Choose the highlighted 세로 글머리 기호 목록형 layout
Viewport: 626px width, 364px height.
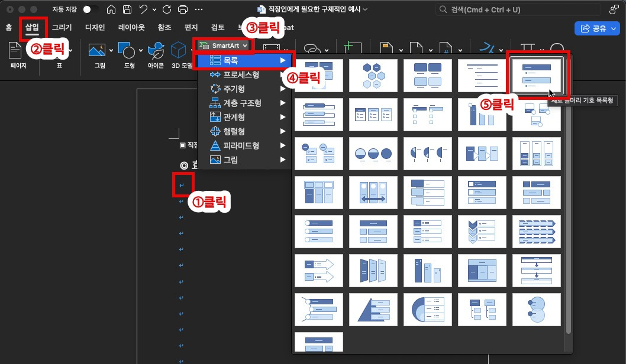tap(537, 76)
